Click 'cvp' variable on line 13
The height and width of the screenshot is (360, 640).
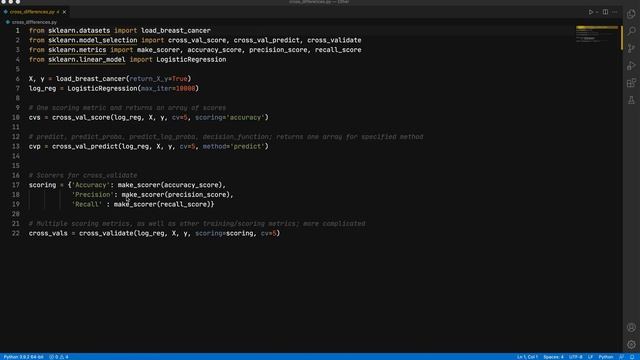point(35,147)
